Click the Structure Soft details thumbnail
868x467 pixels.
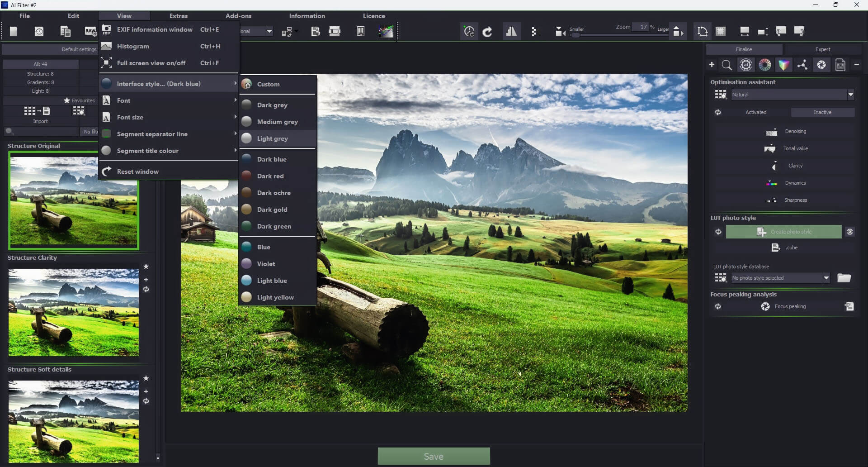coord(73,420)
